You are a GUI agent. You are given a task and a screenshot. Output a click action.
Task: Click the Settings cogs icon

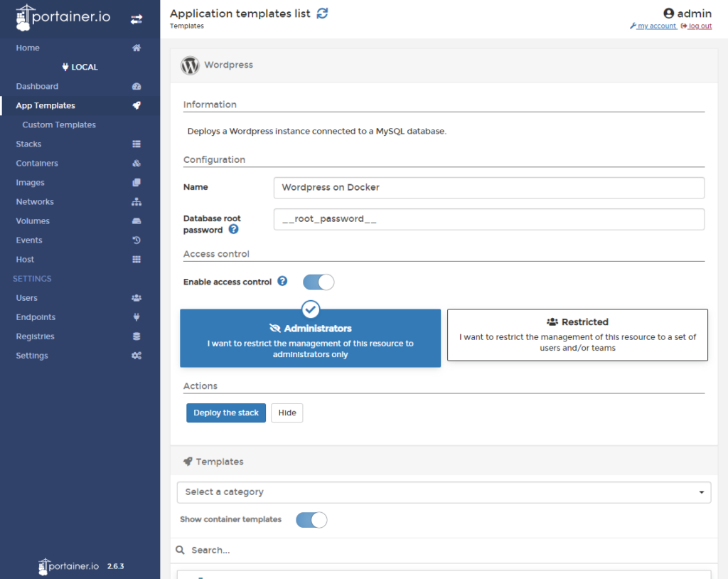[136, 356]
